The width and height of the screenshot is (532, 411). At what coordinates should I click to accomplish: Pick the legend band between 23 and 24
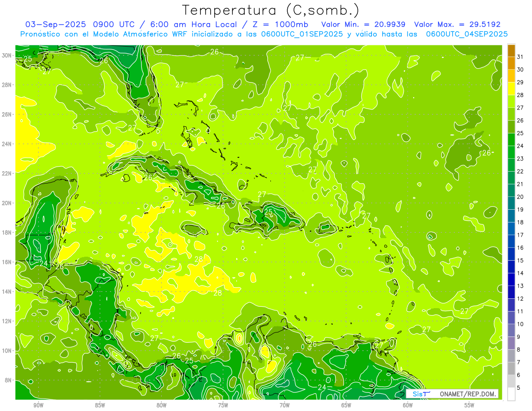pos(511,153)
